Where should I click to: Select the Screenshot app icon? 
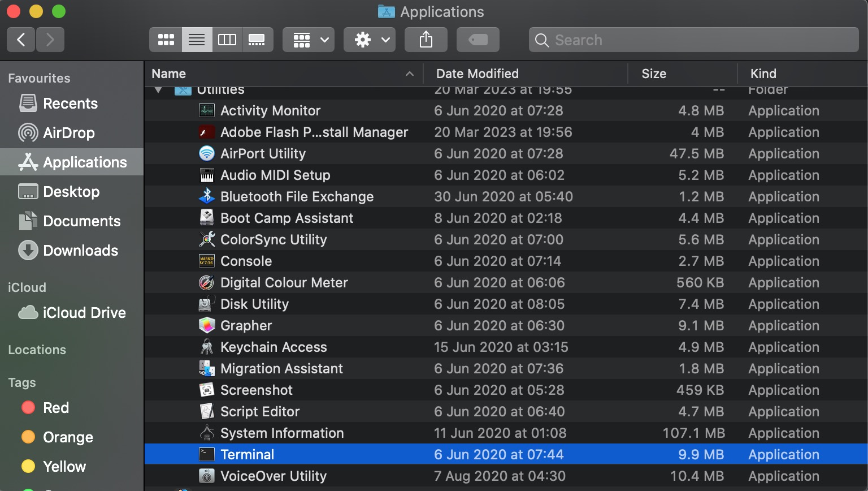(207, 390)
